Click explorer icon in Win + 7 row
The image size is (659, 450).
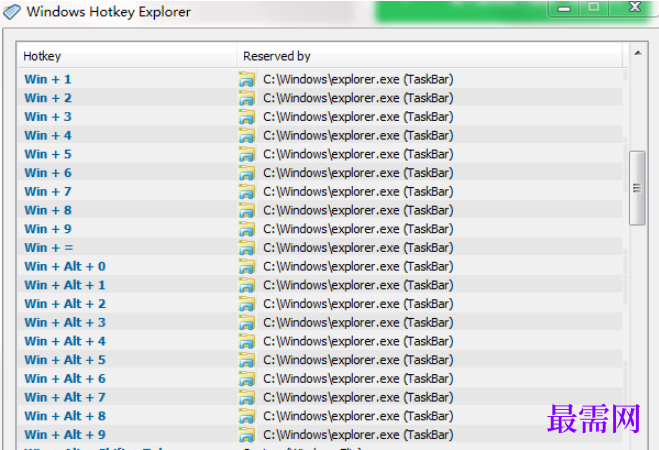pos(247,192)
